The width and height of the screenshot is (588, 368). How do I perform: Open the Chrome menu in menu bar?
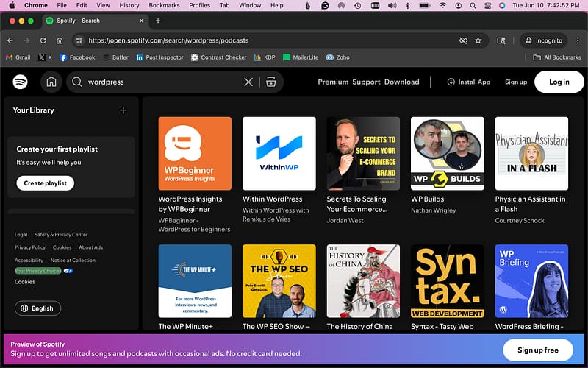(x=35, y=5)
